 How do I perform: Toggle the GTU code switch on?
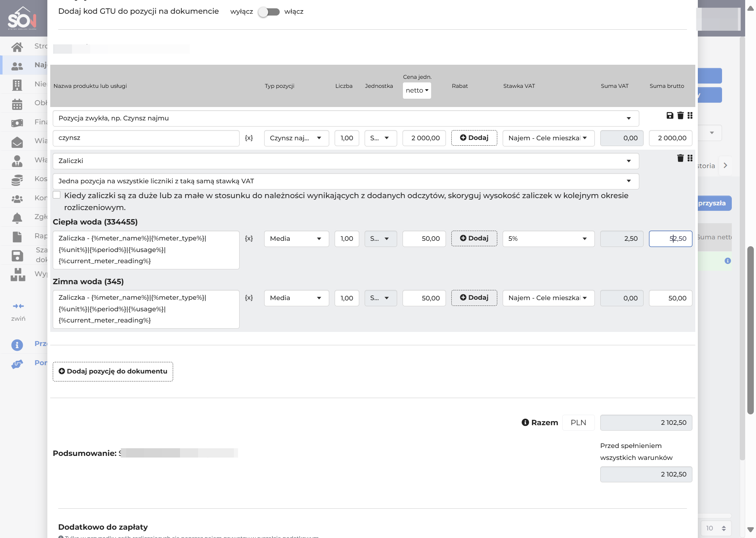click(x=269, y=12)
